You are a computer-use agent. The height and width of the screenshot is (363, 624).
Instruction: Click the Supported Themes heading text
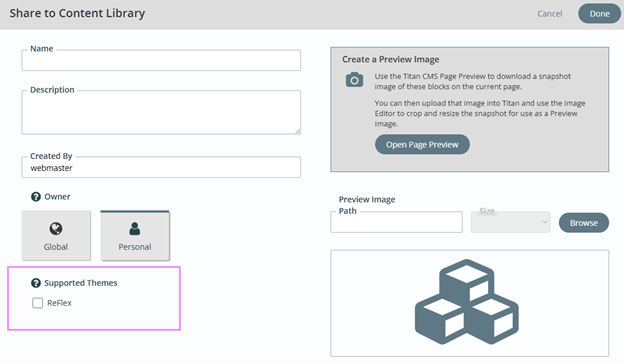point(81,283)
